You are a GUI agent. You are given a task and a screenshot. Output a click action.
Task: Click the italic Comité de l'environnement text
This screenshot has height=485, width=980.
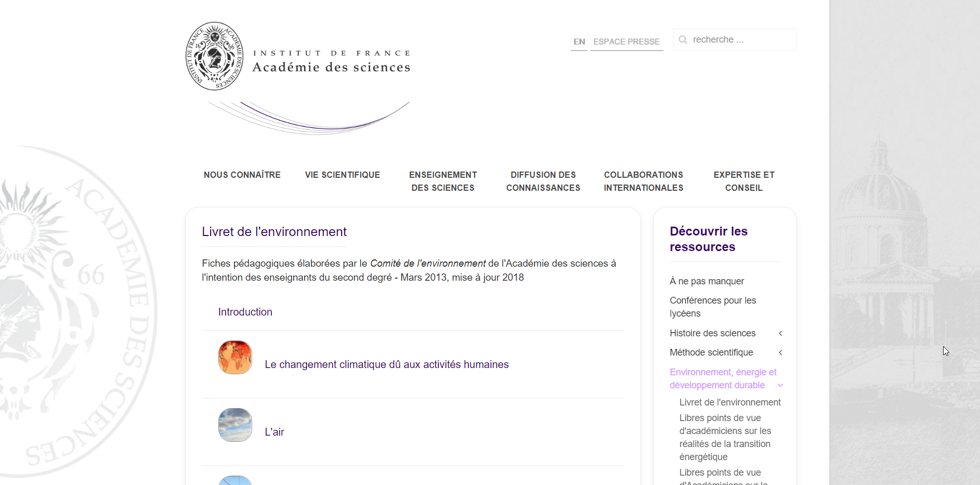[x=428, y=264]
